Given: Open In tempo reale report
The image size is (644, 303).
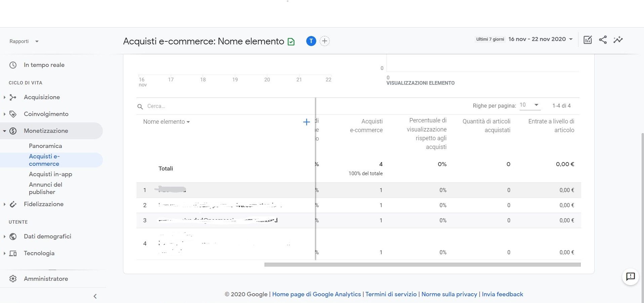Looking at the screenshot, I should pos(44,65).
